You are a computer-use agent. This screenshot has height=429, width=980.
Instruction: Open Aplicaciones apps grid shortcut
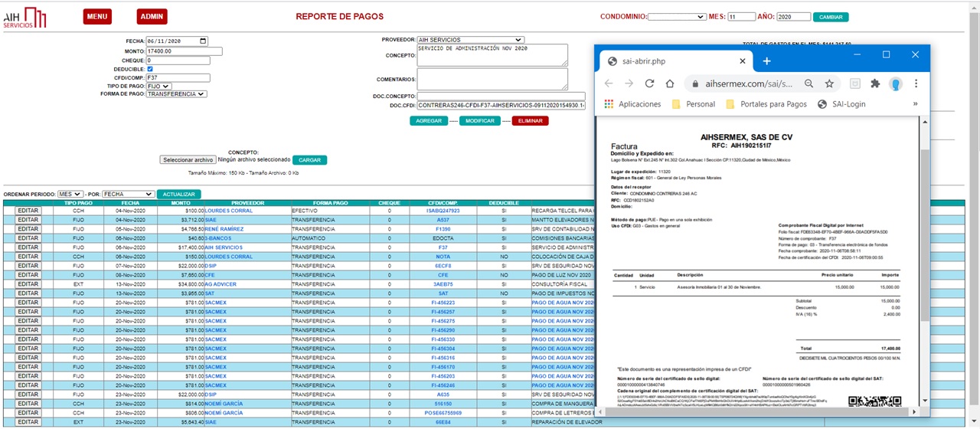[633, 104]
